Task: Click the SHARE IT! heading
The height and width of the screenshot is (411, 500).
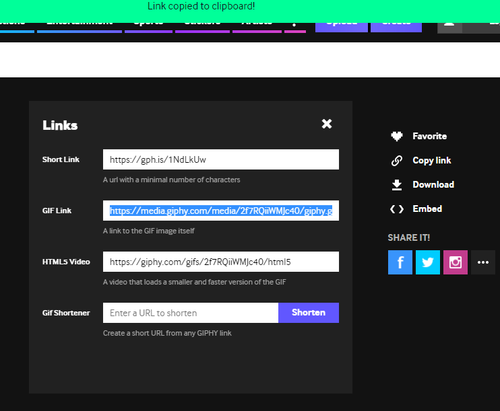Action: 409,238
